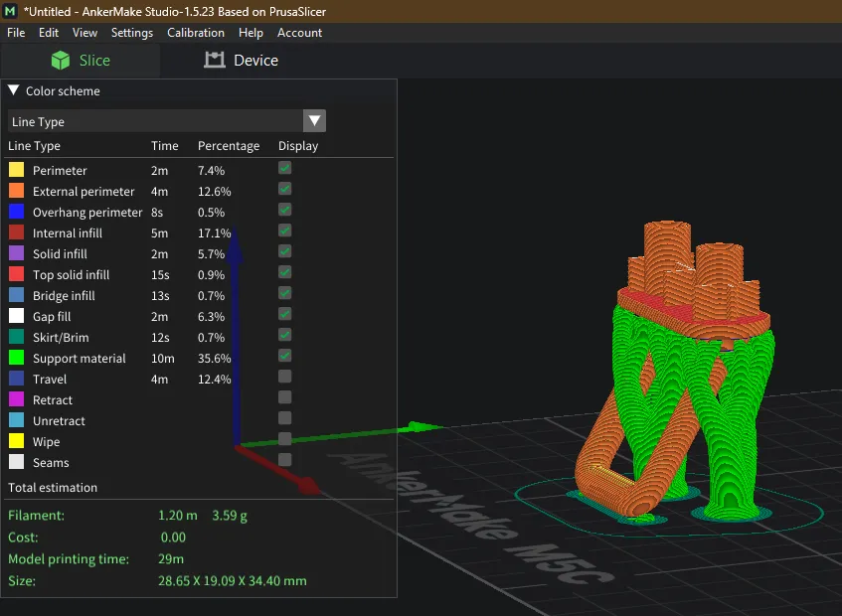842x616 pixels.
Task: Open the Line Type dropdown
Action: (166, 121)
